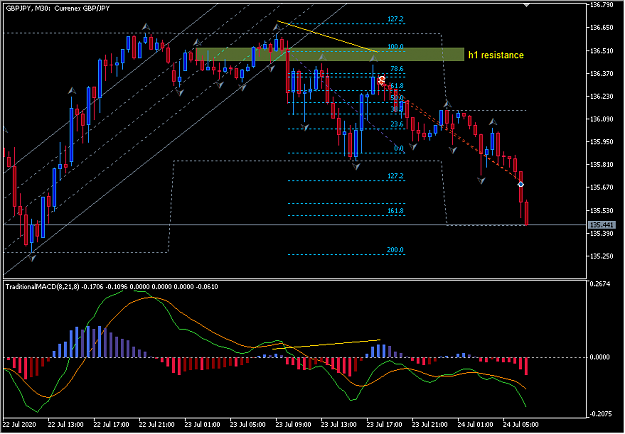Viewport: 625px width, 434px height.
Task: Click the 135.950 price axis value
Action: point(602,141)
